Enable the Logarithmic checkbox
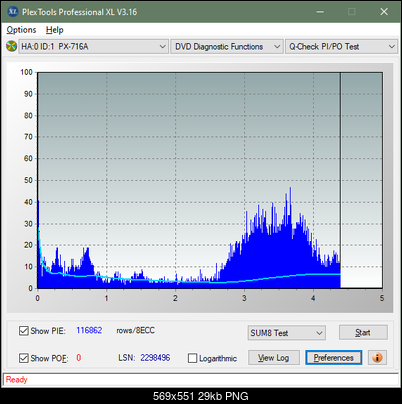Image resolution: width=402 pixels, height=404 pixels. [x=192, y=358]
